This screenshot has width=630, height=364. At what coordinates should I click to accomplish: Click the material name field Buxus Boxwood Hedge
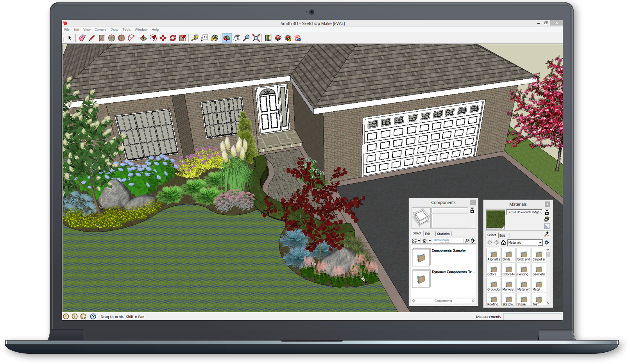(524, 212)
